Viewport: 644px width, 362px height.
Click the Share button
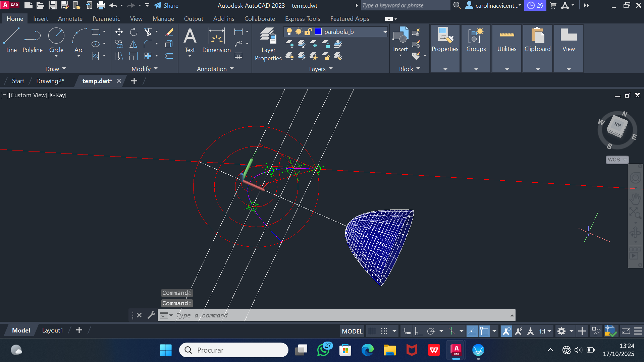click(x=166, y=5)
